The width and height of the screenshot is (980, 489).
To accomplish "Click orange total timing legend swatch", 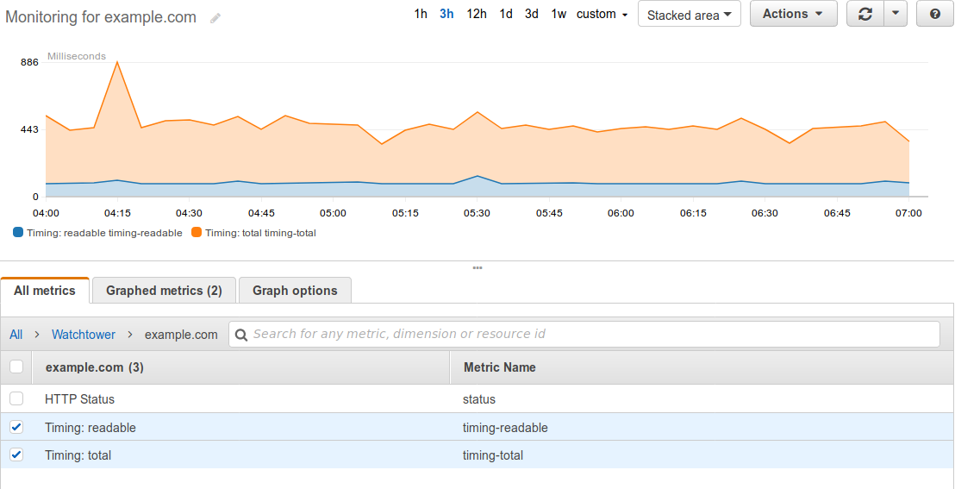I will coord(197,233).
